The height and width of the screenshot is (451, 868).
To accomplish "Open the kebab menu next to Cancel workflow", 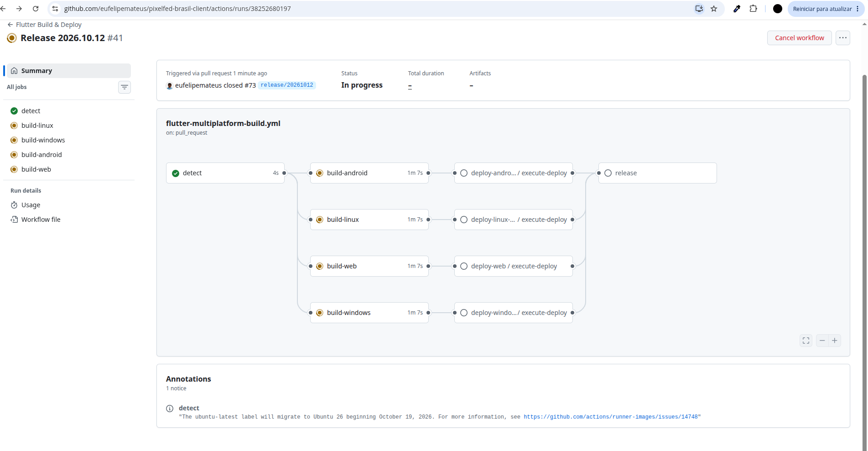I will [843, 38].
